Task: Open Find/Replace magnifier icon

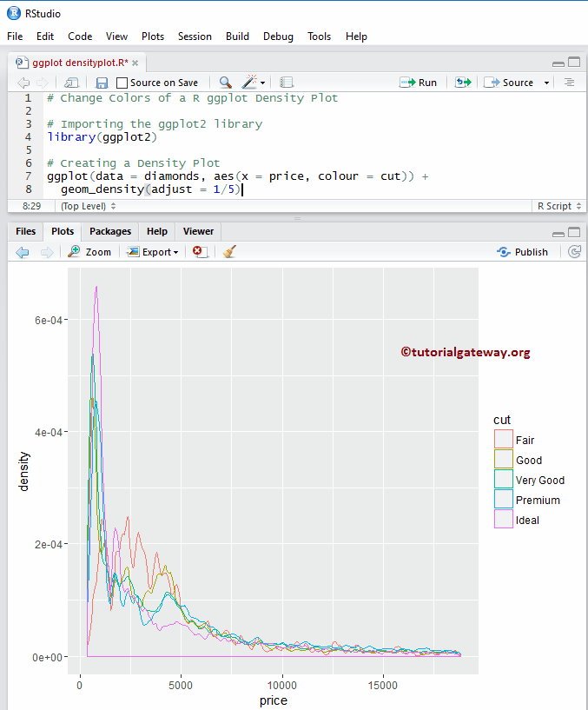Action: (x=226, y=82)
